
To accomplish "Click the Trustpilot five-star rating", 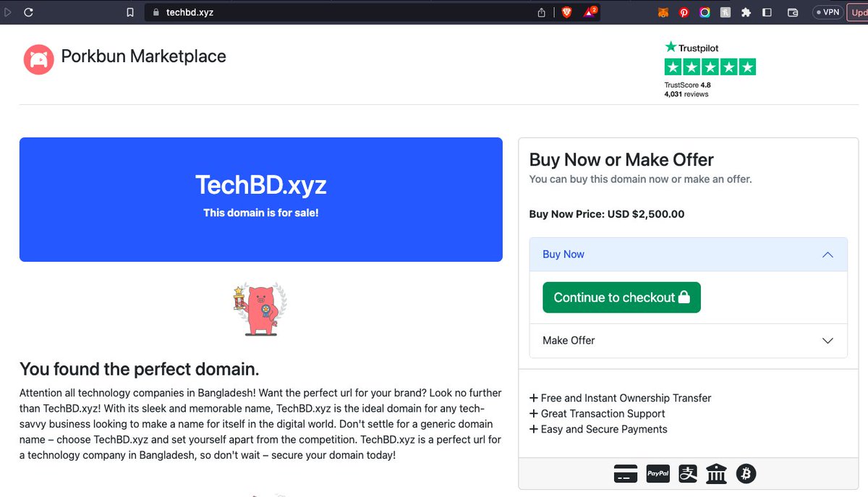I will [710, 67].
